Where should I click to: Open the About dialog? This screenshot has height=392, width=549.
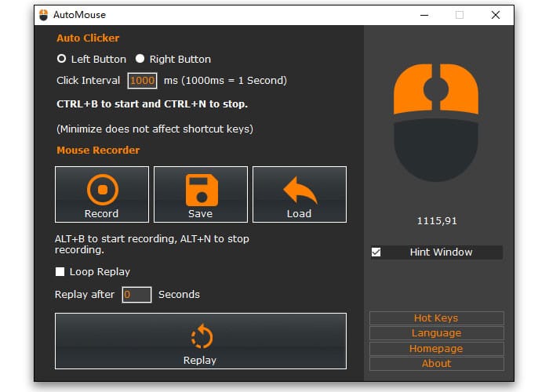tap(436, 363)
